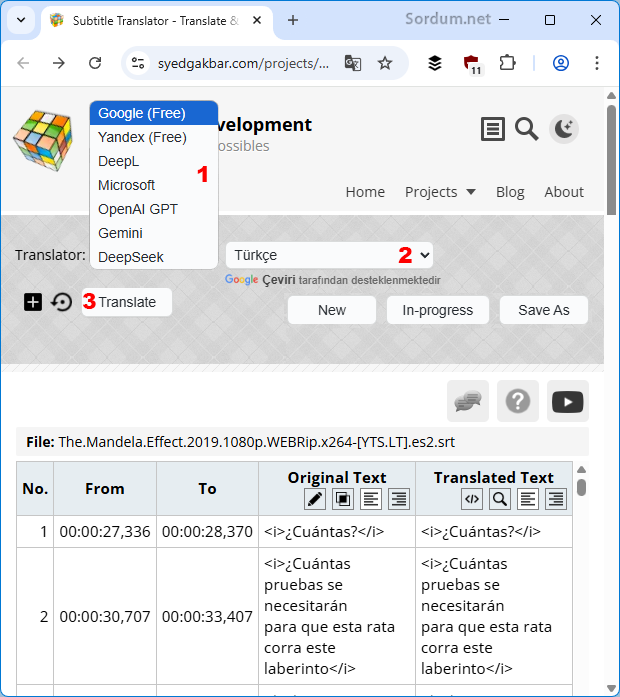This screenshot has width=620, height=697.
Task: Select Google (Free) translator option
Action: (x=154, y=113)
